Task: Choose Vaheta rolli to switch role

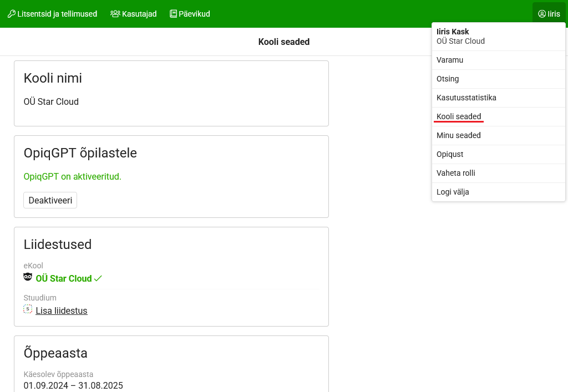Action: click(x=456, y=173)
